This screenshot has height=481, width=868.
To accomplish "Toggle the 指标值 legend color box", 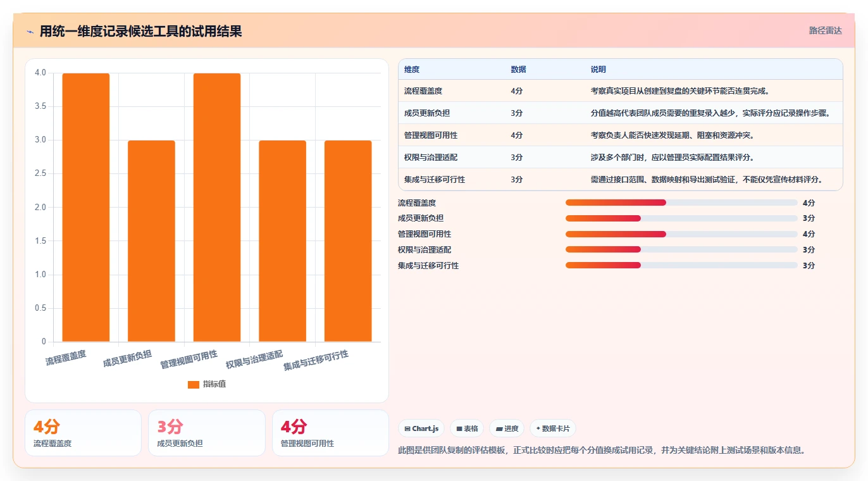I will pos(194,384).
